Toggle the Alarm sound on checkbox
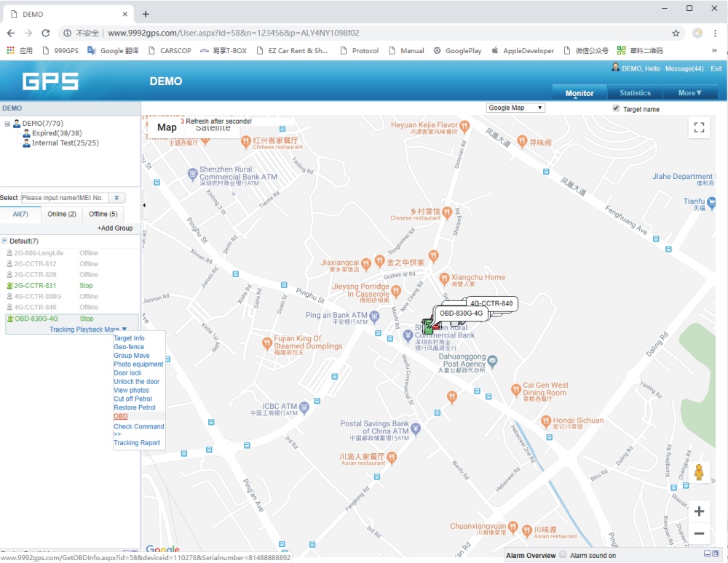728x563 pixels. (x=563, y=555)
